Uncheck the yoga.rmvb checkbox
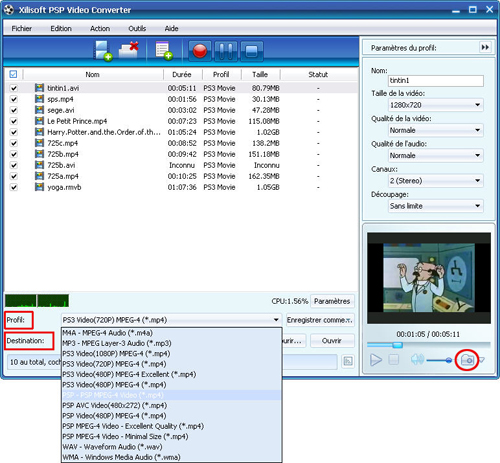Screen dimensions: 500x463 tap(13, 187)
